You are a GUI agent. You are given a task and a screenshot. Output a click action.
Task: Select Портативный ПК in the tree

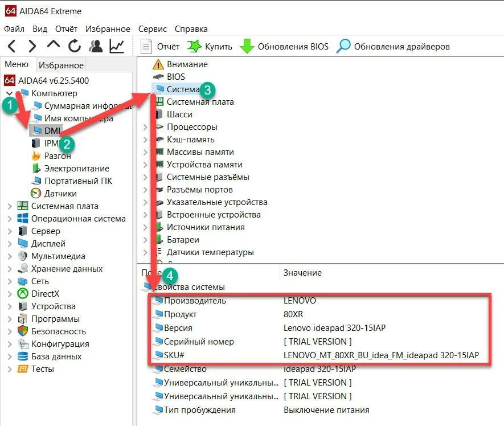point(79,181)
